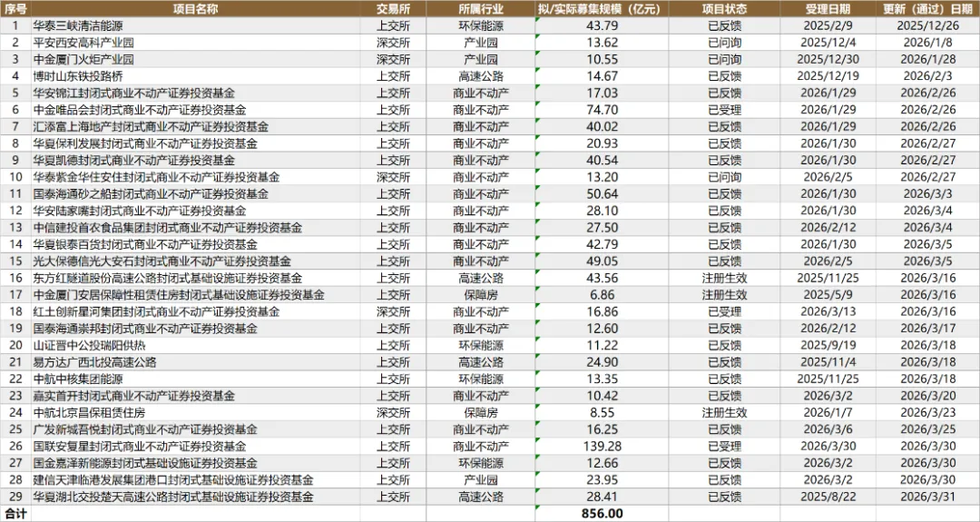
Task: Select the update date 2025/12/26
Action: click(x=927, y=25)
